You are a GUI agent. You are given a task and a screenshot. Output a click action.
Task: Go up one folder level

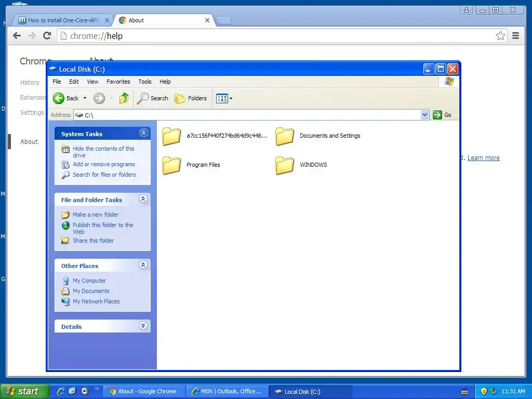tap(124, 98)
